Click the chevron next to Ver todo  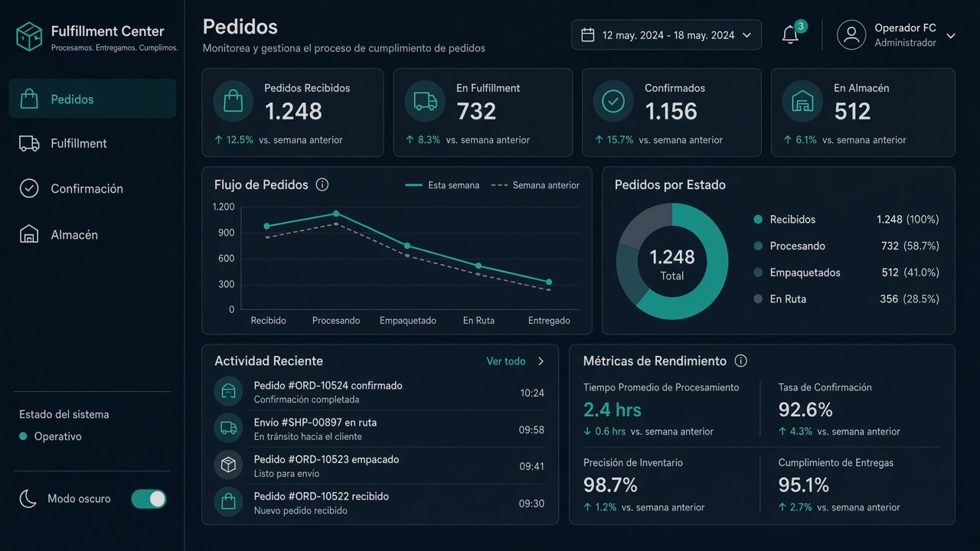541,361
